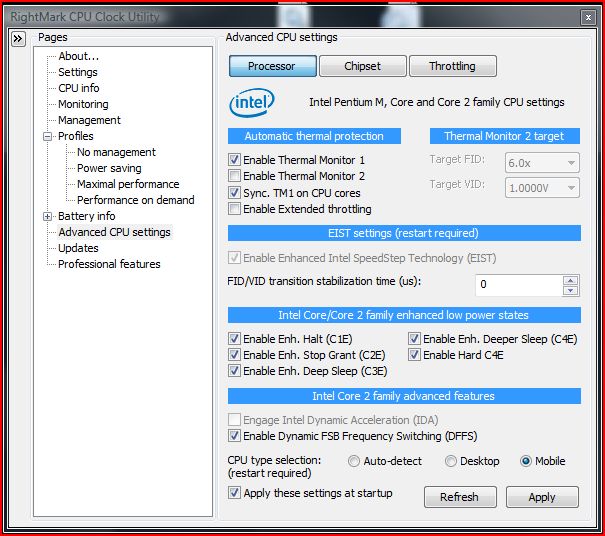The width and height of the screenshot is (605, 536).
Task: Enable Extended throttling checkbox
Action: (234, 209)
